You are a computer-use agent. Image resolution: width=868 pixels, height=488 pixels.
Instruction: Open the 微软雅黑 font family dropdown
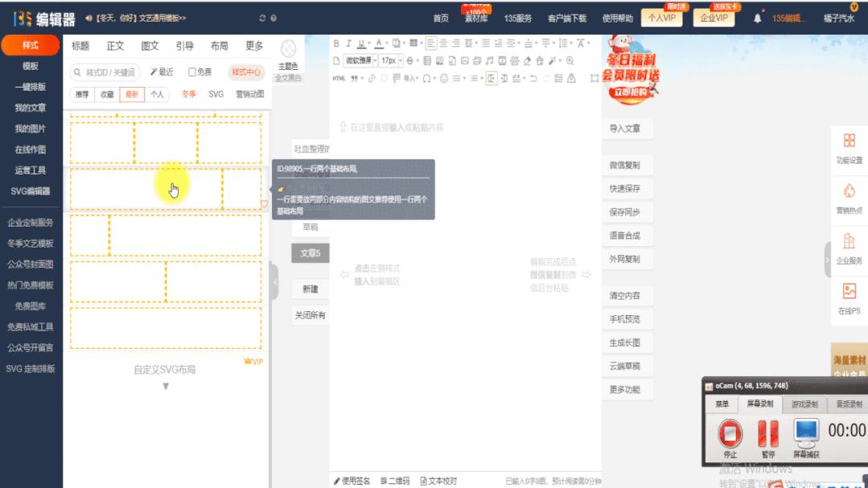[359, 60]
